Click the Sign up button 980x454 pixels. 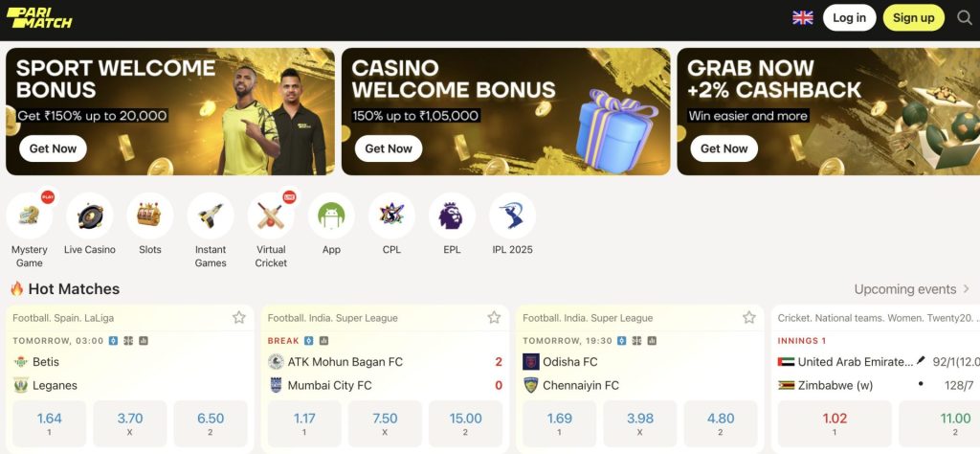pyautogui.click(x=913, y=17)
